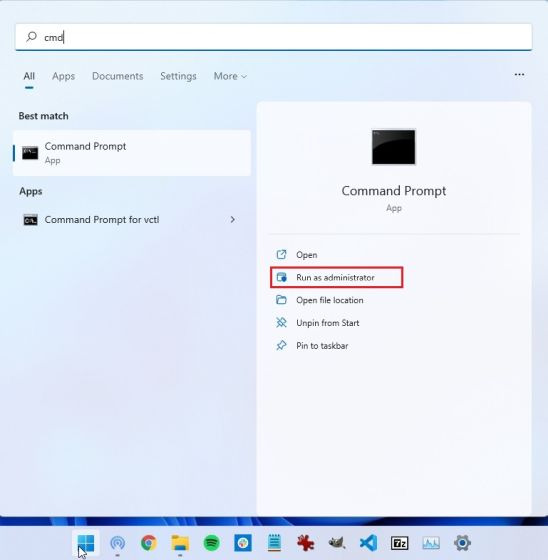Click the Run as administrator shield icon

pos(282,277)
